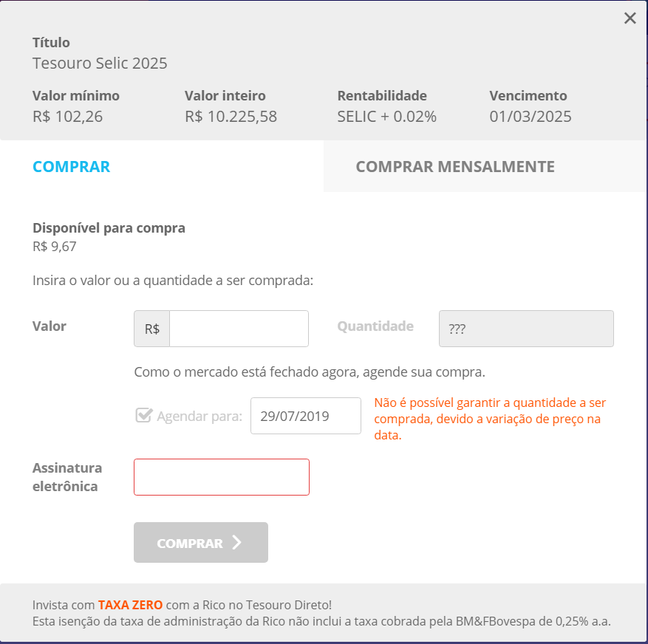The height and width of the screenshot is (644, 648).
Task: Switch to the COMPRAR tab
Action: tap(72, 167)
